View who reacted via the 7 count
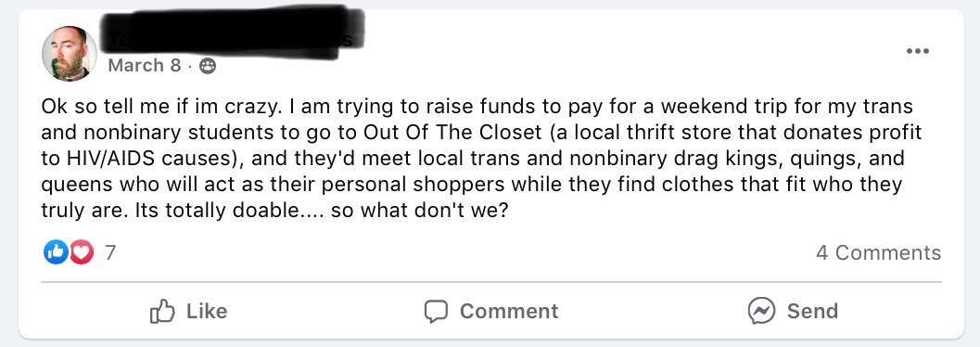Viewport: 980px width, 347px height. tap(110, 252)
